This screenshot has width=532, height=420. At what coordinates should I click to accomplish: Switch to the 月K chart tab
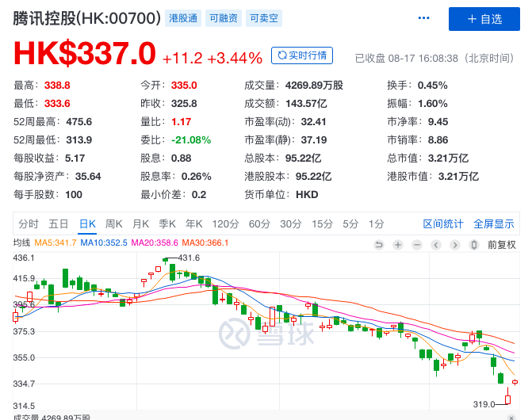coord(140,224)
